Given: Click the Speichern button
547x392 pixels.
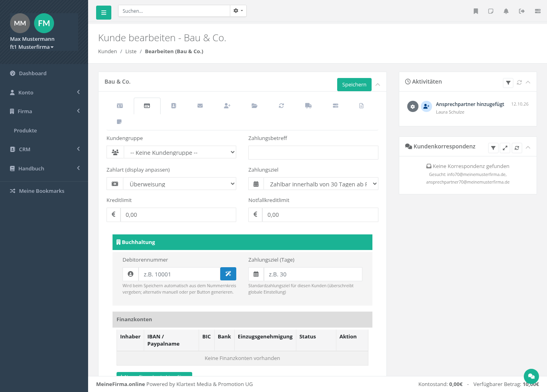Looking at the screenshot, I should (x=354, y=84).
